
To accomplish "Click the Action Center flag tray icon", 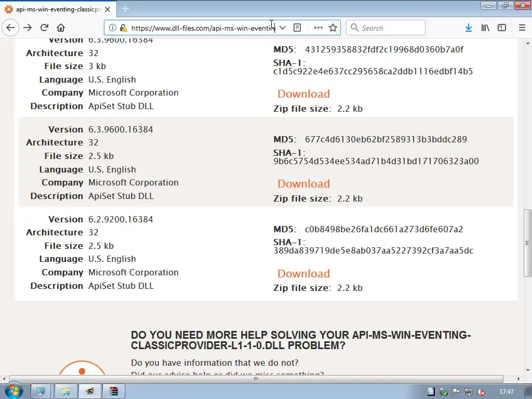I will pos(456,392).
